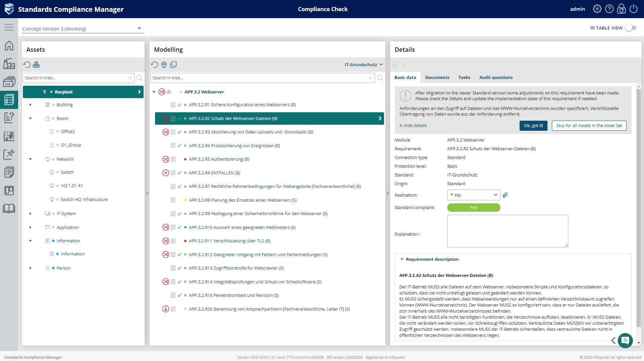The image size is (644, 361).
Task: Open the IT-Grundschutz standard dropdown
Action: [364, 65]
